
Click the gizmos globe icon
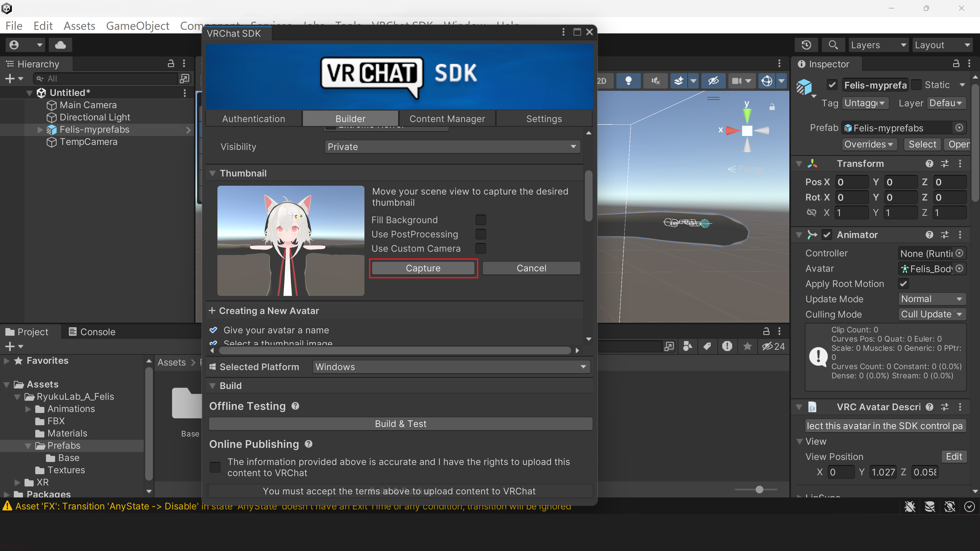(767, 81)
